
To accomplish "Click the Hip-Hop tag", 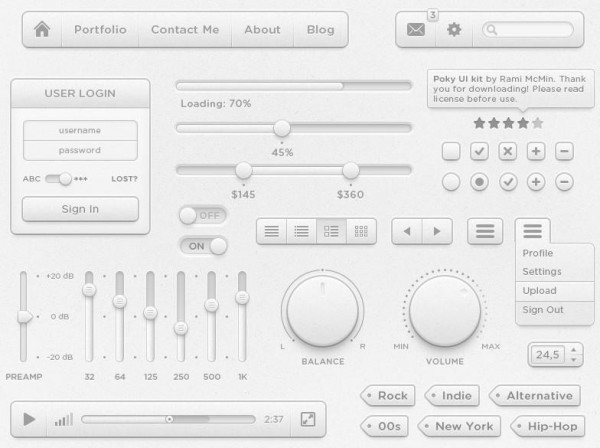I will coord(548,426).
